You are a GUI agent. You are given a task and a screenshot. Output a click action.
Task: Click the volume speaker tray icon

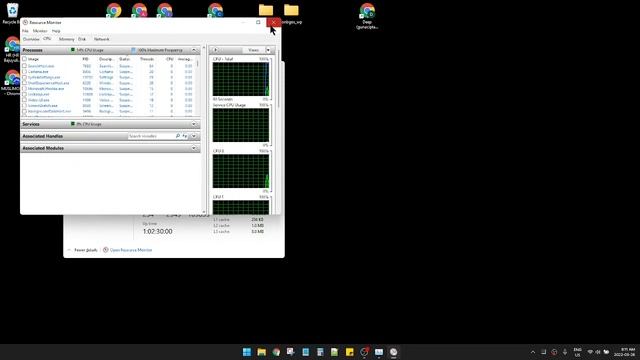pyautogui.click(x=598, y=352)
